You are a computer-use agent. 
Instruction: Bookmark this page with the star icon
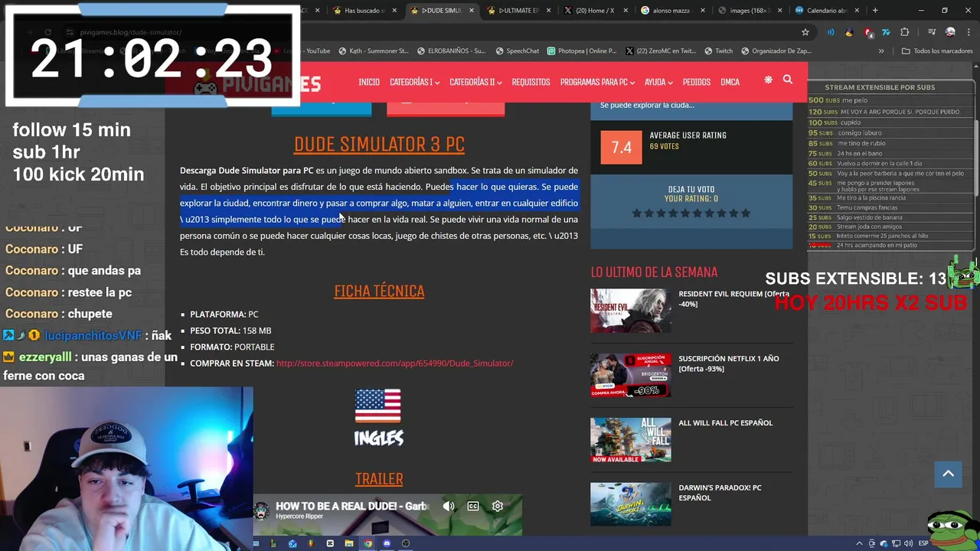805,32
